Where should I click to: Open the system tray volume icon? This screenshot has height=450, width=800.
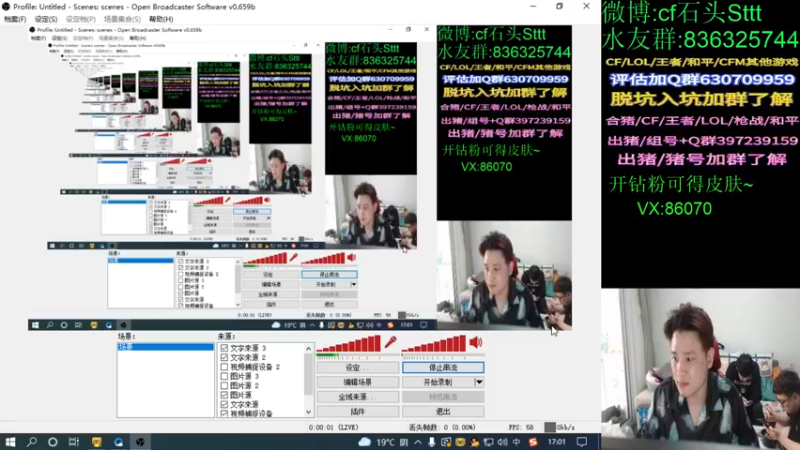(x=503, y=442)
